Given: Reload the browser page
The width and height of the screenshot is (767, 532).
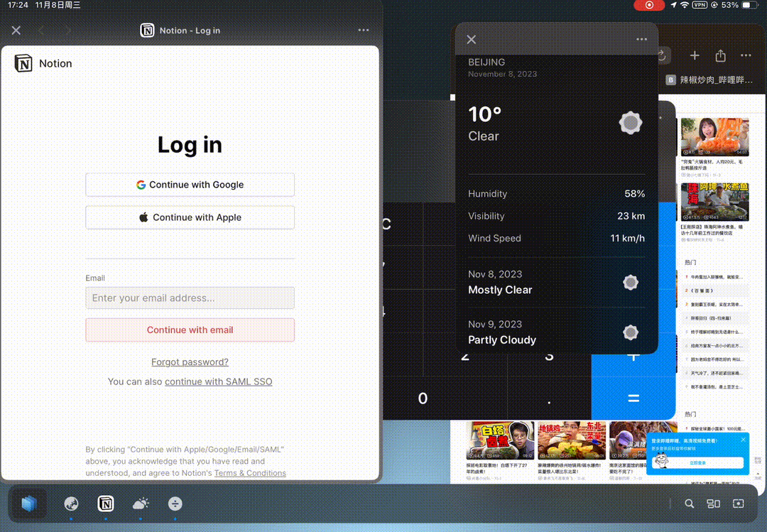Looking at the screenshot, I should [663, 56].
